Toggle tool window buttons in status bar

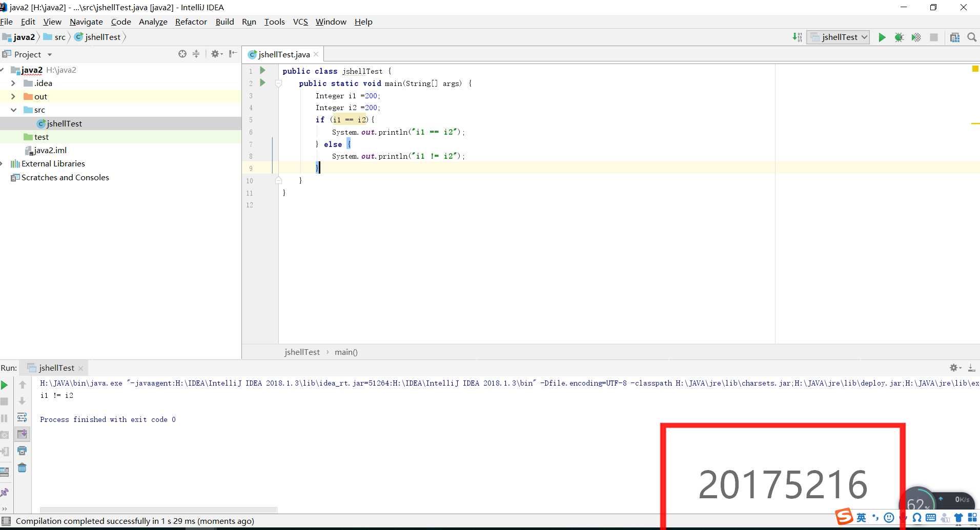point(6,521)
